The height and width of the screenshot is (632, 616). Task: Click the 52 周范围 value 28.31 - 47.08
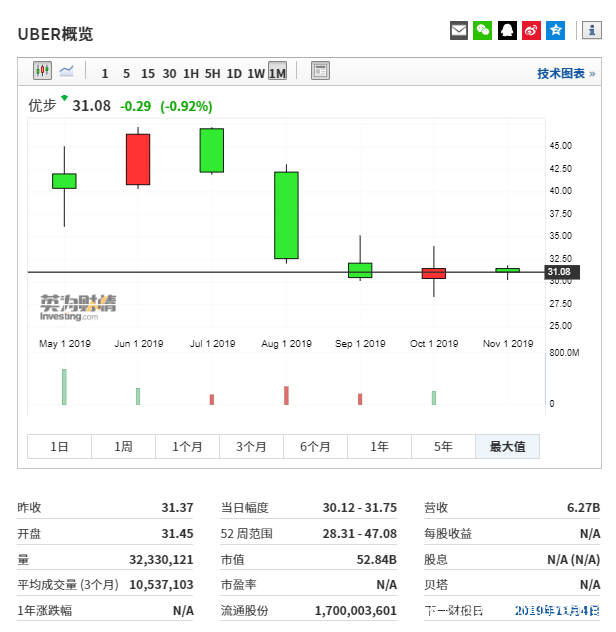click(x=360, y=534)
